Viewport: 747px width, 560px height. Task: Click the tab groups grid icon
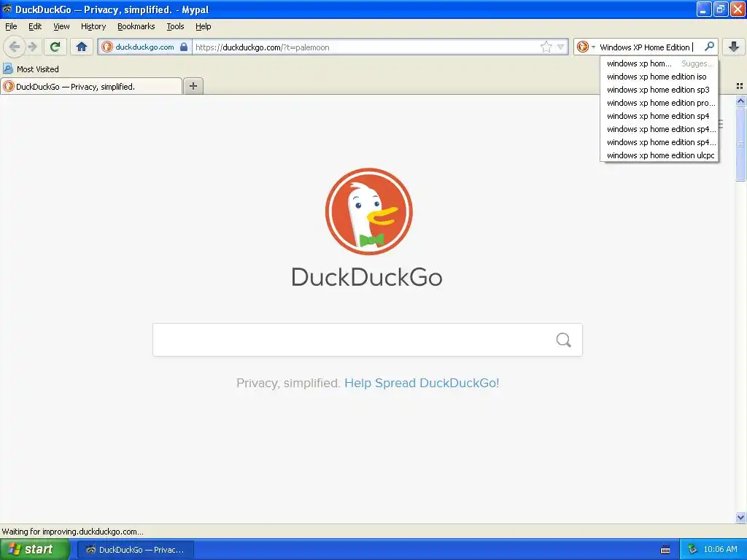pyautogui.click(x=740, y=86)
